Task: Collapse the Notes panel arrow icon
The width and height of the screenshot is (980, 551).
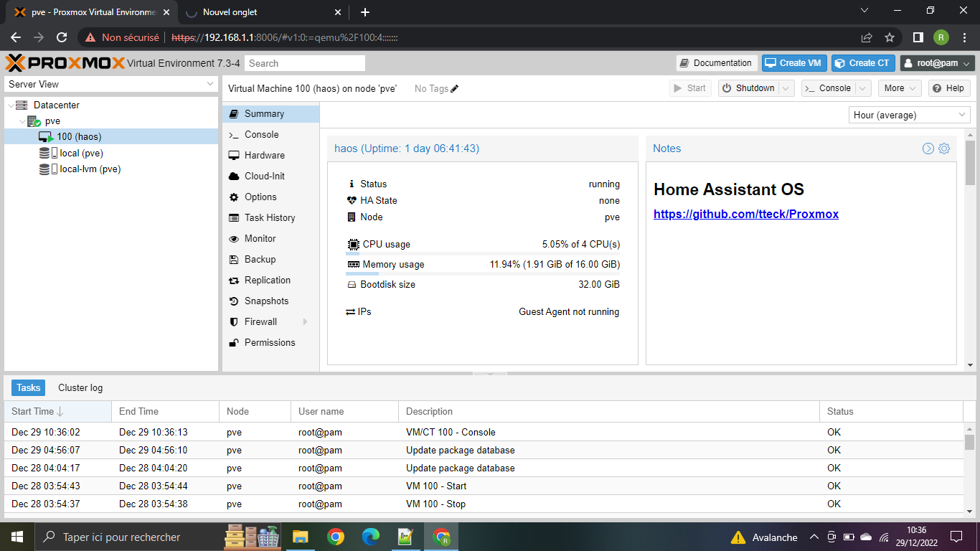Action: (928, 149)
